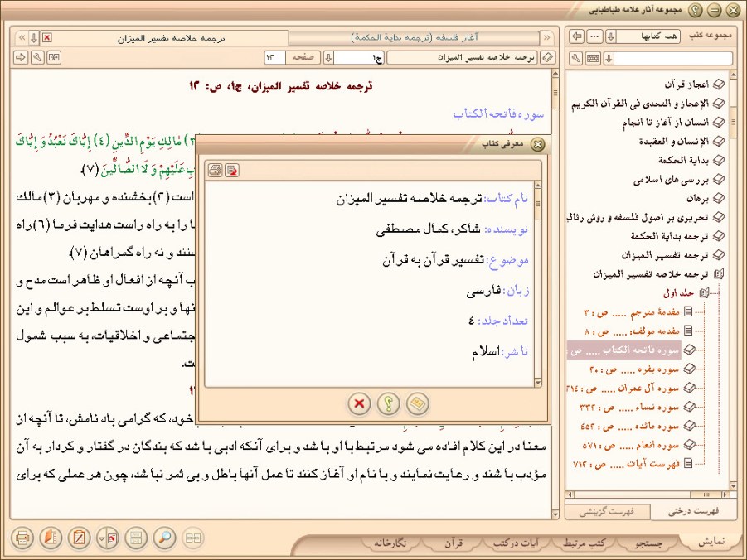
Task: Click the split-view layout icon in the bottom toolbar
Action: point(136,538)
